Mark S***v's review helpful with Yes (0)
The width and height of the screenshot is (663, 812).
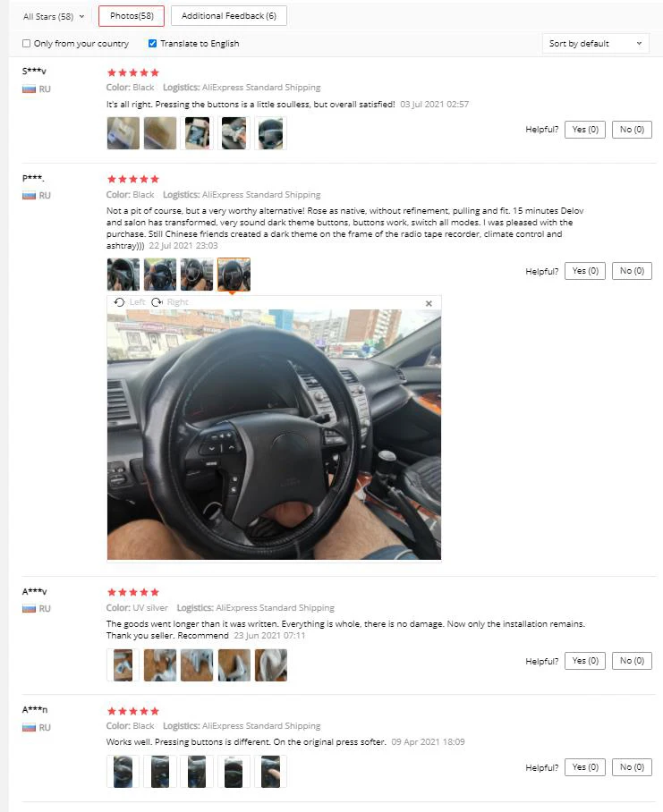coord(585,130)
